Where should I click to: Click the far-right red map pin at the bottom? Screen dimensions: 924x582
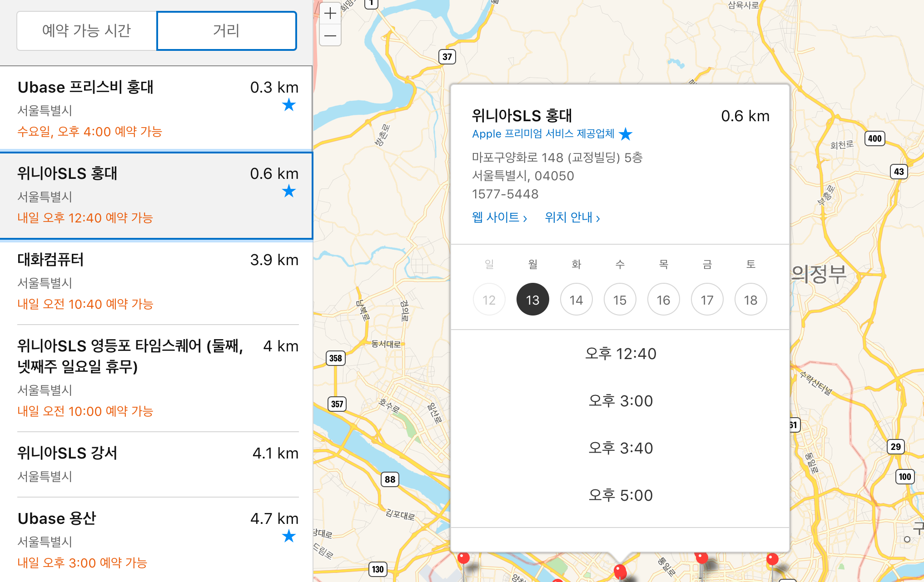point(772,559)
